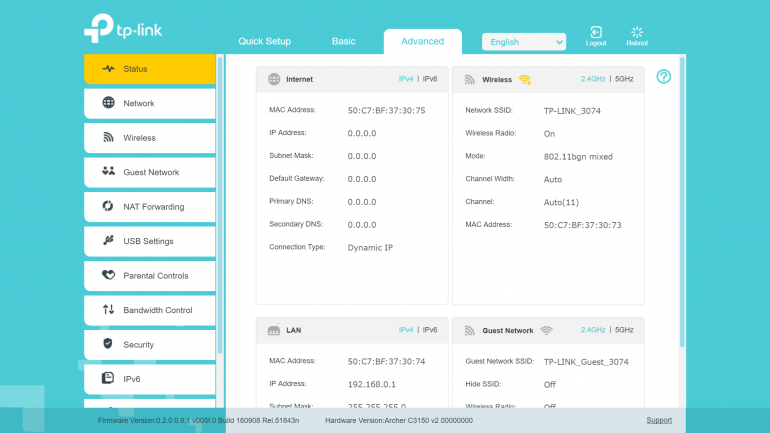Click the Internet MAC address 50:C7:BF:37:30:75
This screenshot has height=433, width=770.
coord(386,110)
